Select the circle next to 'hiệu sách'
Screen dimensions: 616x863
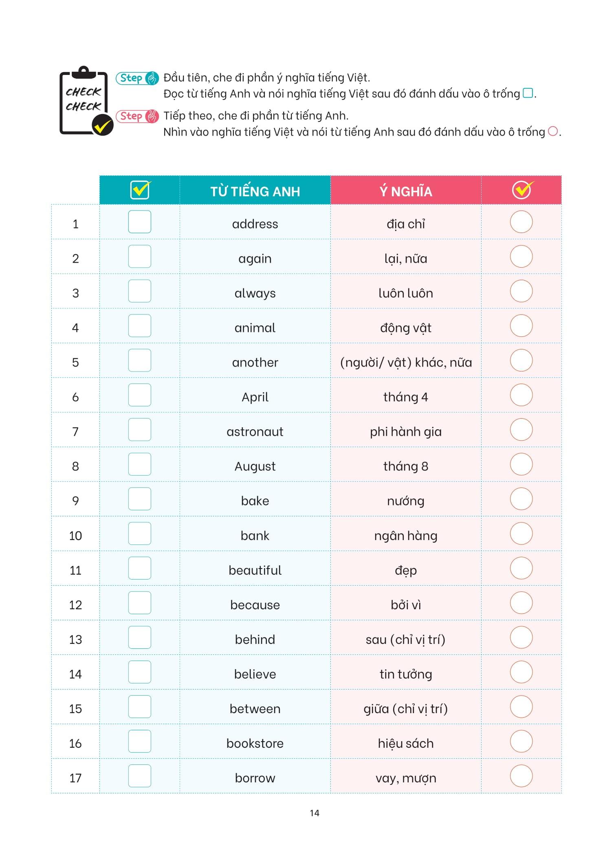coord(521,741)
